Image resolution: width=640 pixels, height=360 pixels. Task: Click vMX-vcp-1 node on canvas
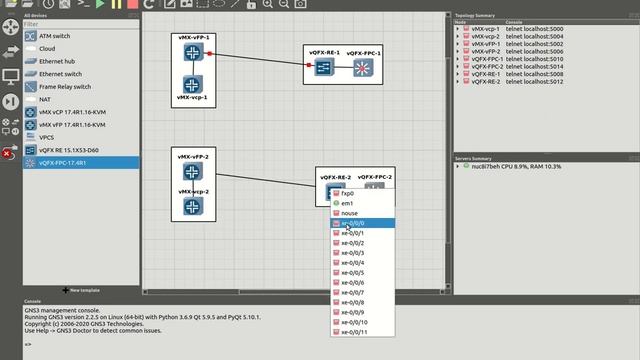tap(193, 84)
